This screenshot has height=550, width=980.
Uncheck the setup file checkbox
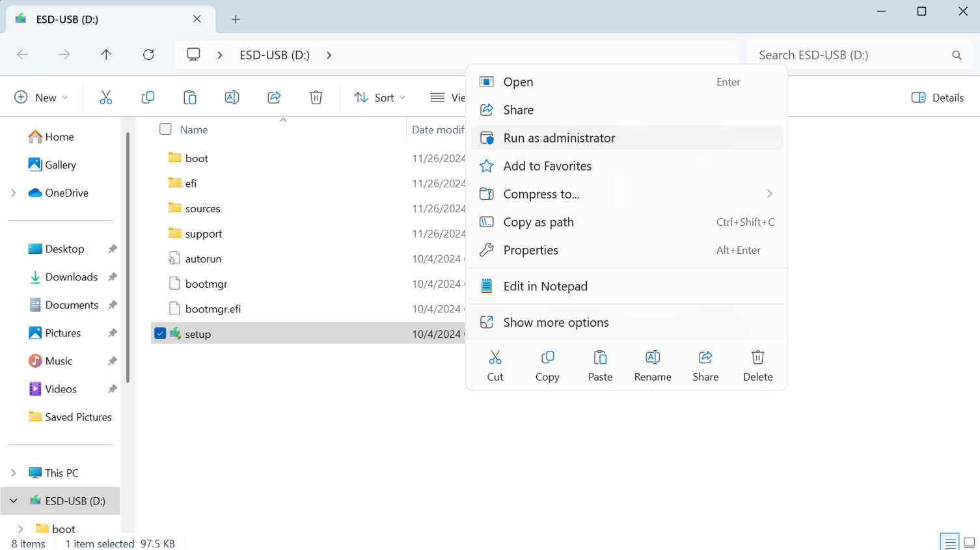coord(160,334)
